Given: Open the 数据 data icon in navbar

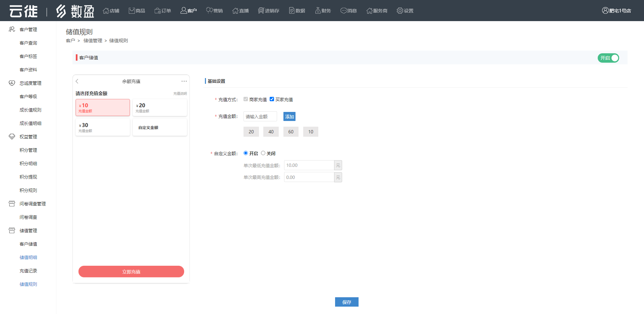Looking at the screenshot, I should click(x=292, y=11).
